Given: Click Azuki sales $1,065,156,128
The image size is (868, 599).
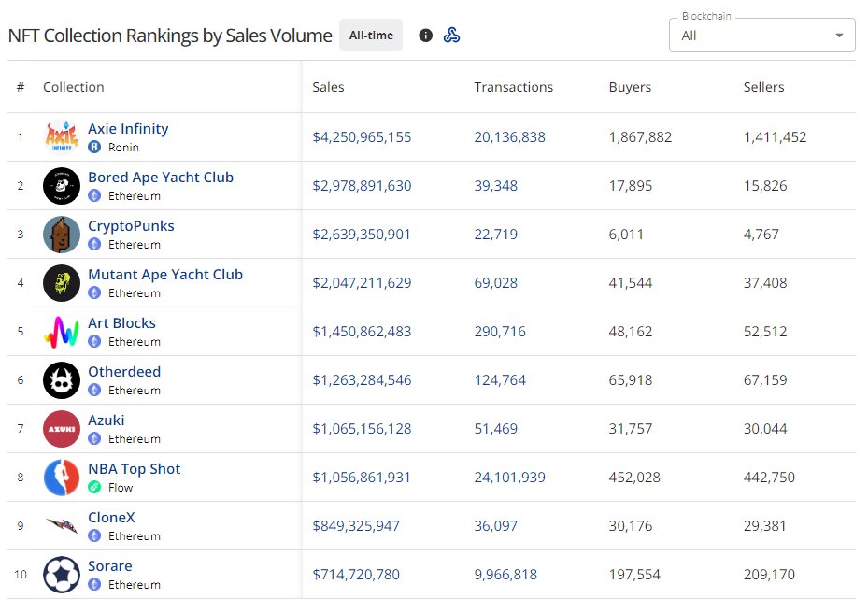Looking at the screenshot, I should click(x=362, y=429).
